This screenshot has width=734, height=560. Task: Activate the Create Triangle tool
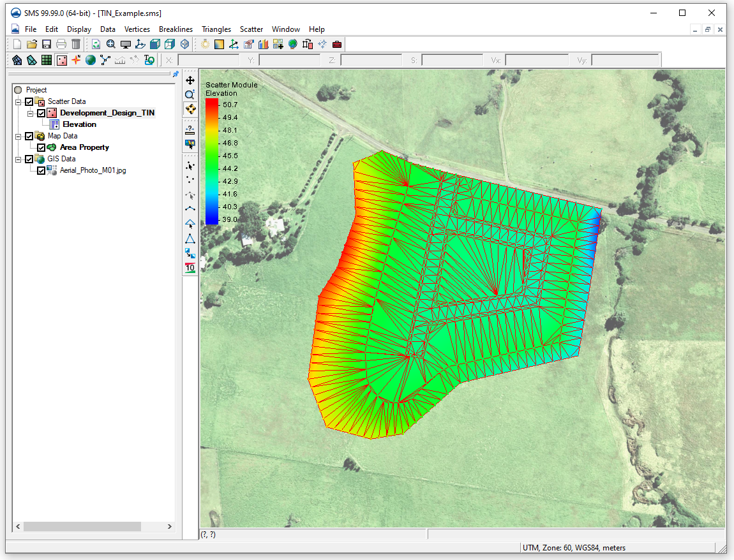coord(190,239)
